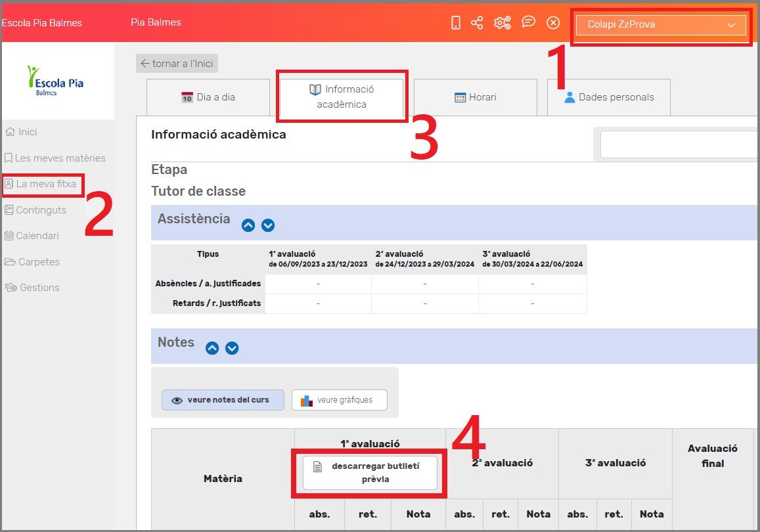Switch to the Horari tab

click(476, 97)
